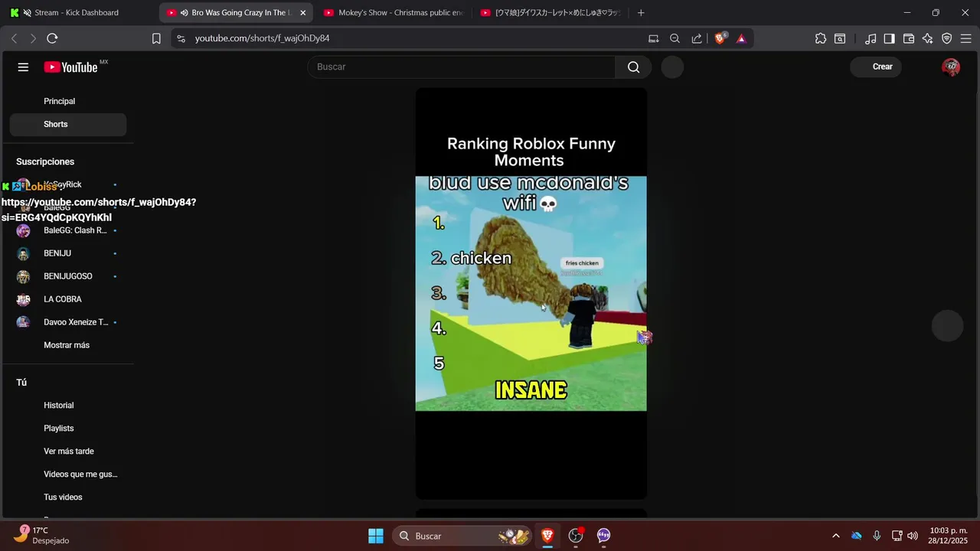Open Brave browser in taskbar

pyautogui.click(x=547, y=536)
